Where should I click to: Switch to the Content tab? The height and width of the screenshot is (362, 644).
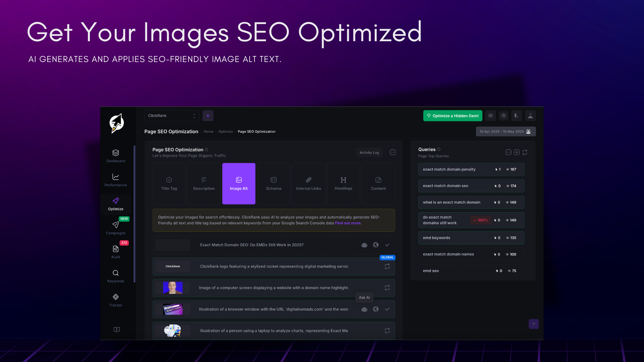(378, 184)
